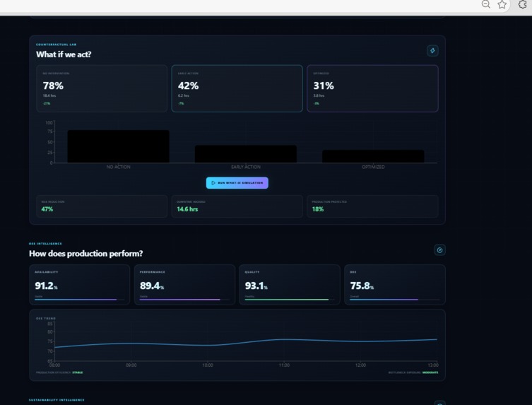532x405 pixels.
Task: Click the 11:00 axis label
Action: click(x=284, y=365)
